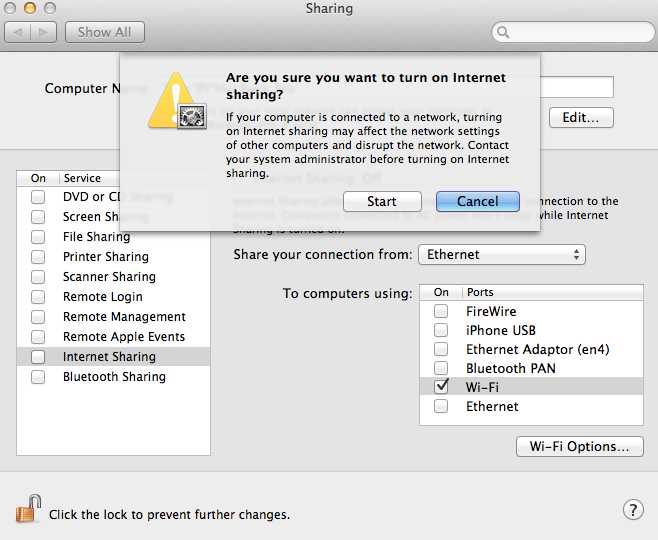Image resolution: width=658 pixels, height=540 pixels.
Task: Click the Ports column header
Action: tap(480, 292)
